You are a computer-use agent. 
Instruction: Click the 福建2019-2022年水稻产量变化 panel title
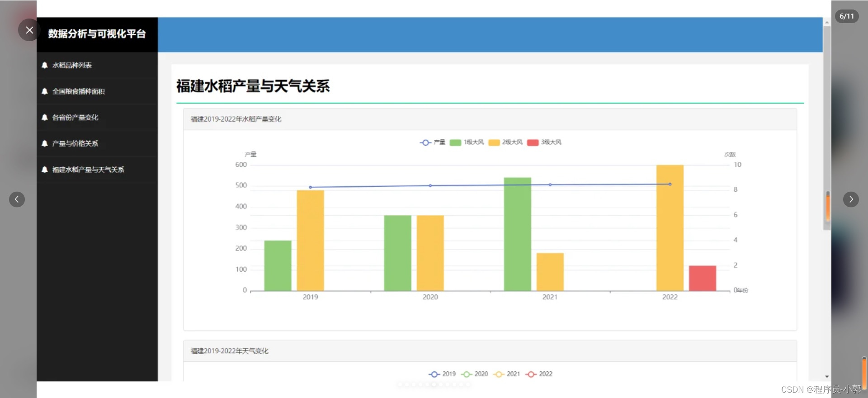click(x=236, y=119)
